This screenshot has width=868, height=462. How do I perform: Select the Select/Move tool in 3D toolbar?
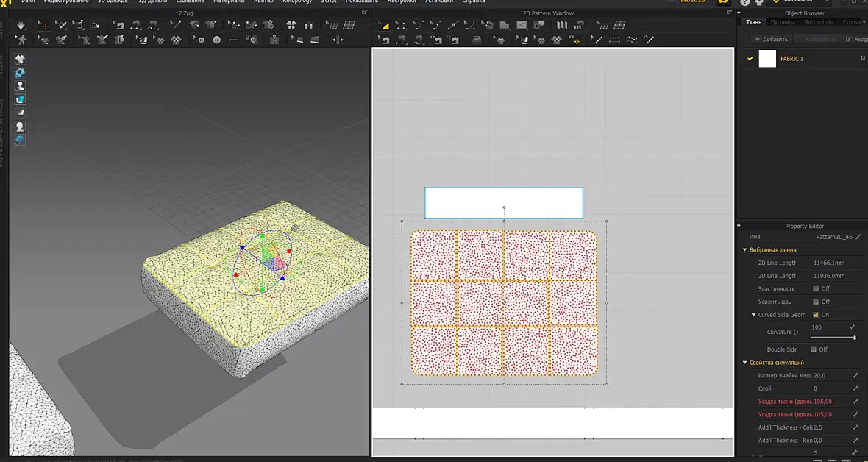click(44, 25)
